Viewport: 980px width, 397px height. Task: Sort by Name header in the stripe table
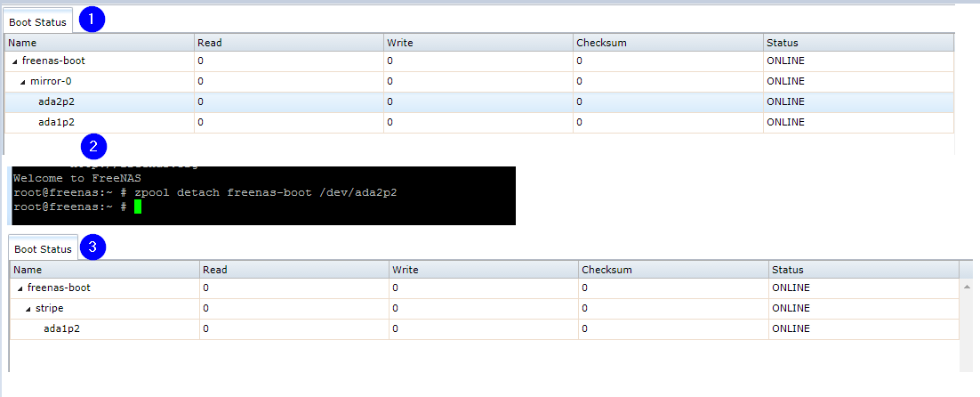pyautogui.click(x=105, y=270)
